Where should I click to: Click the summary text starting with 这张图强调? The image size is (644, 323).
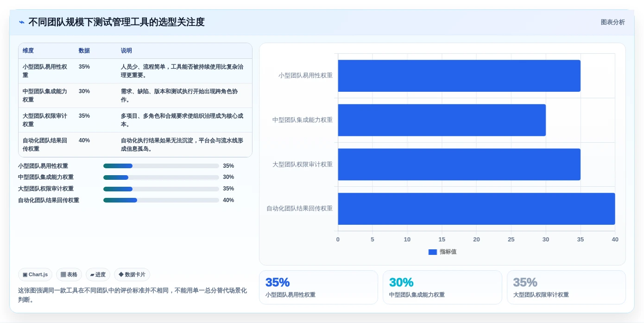click(133, 295)
